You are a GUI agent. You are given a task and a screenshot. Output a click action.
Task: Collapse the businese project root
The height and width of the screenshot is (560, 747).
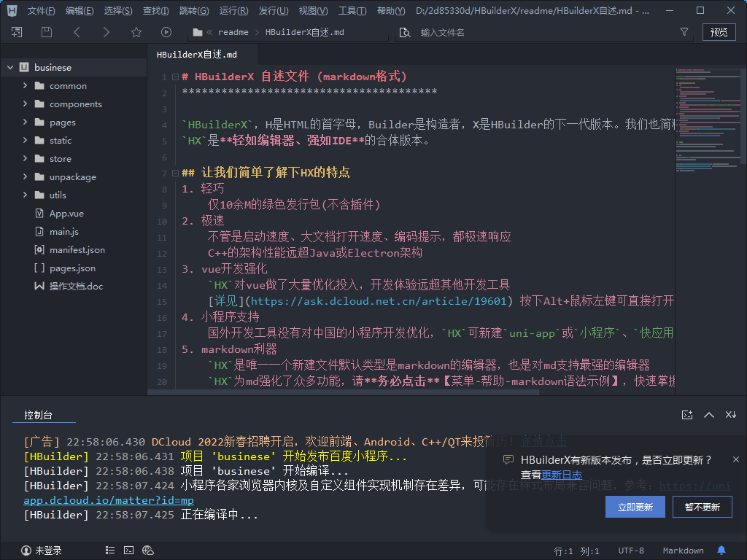[10, 68]
